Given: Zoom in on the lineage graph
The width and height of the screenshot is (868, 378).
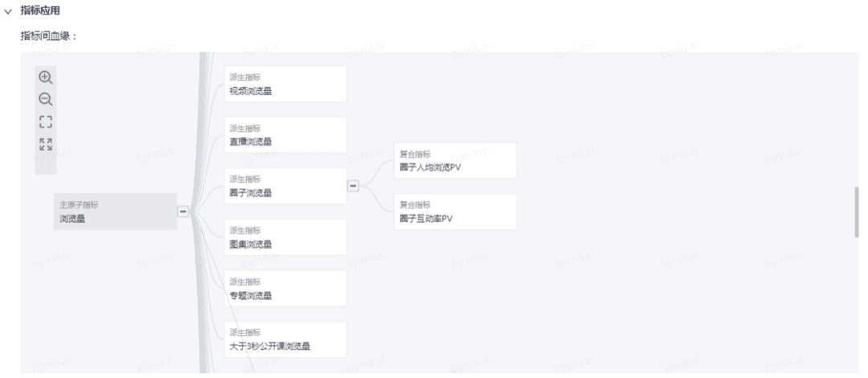Looking at the screenshot, I should (x=45, y=77).
